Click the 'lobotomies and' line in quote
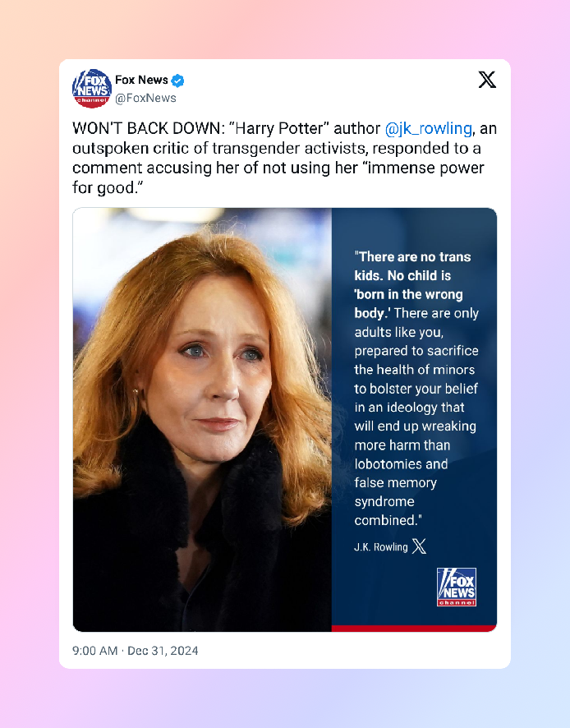The width and height of the screenshot is (570, 728). [x=401, y=463]
